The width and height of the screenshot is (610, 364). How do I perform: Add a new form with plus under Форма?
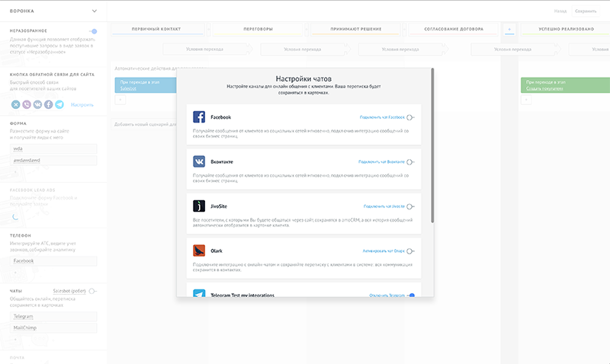15,171
